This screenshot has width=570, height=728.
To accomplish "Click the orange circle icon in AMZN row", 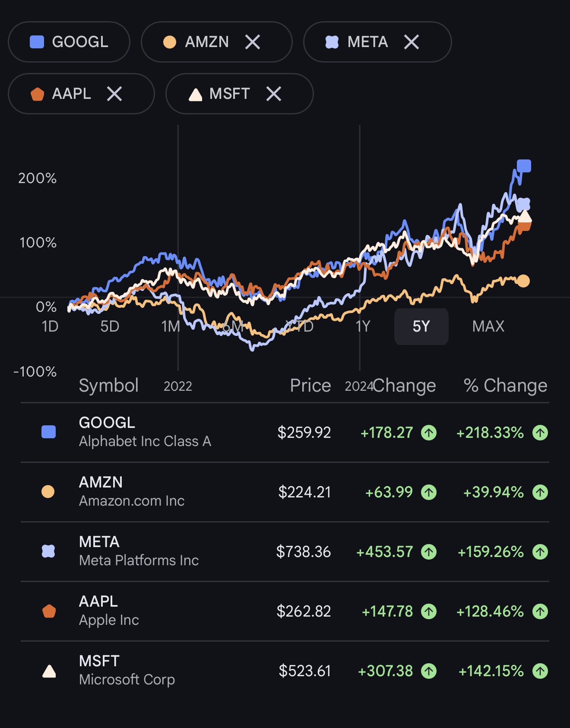I will (48, 492).
